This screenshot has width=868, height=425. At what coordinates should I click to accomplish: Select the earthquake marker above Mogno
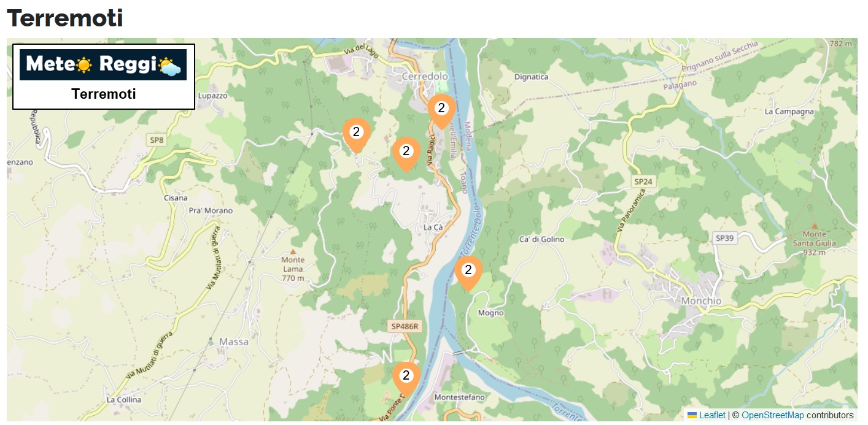tap(468, 272)
